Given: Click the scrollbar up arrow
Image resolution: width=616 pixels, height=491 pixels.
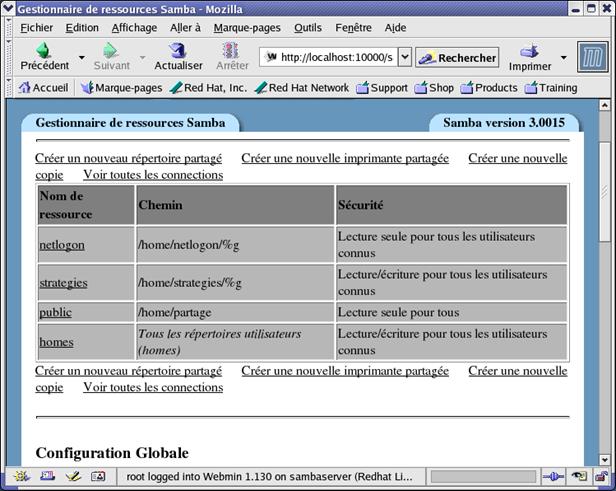Looking at the screenshot, I should tap(604, 105).
